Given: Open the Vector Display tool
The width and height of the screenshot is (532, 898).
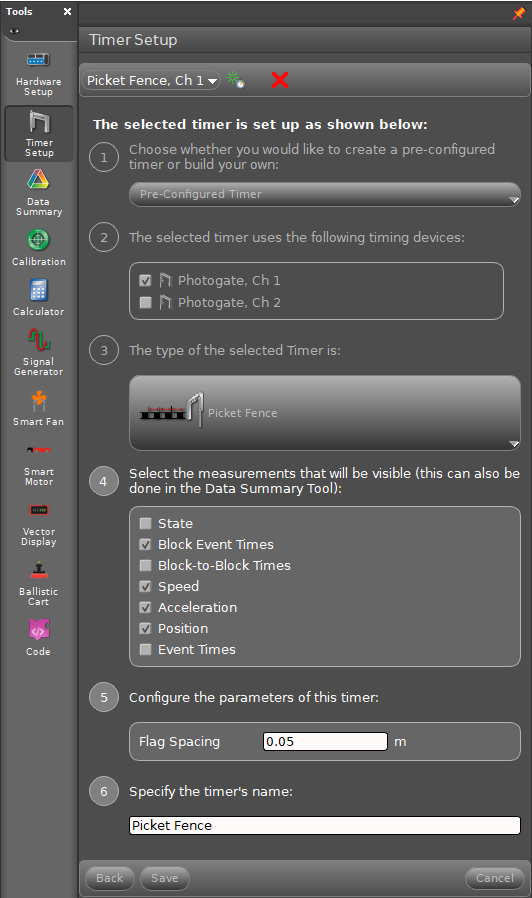Looking at the screenshot, I should coord(38,524).
